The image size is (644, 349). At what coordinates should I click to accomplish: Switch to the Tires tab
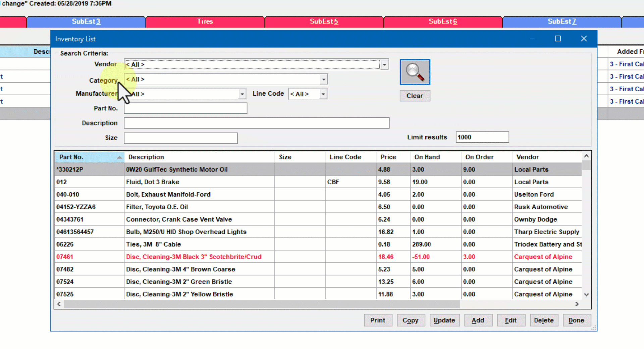tap(205, 21)
